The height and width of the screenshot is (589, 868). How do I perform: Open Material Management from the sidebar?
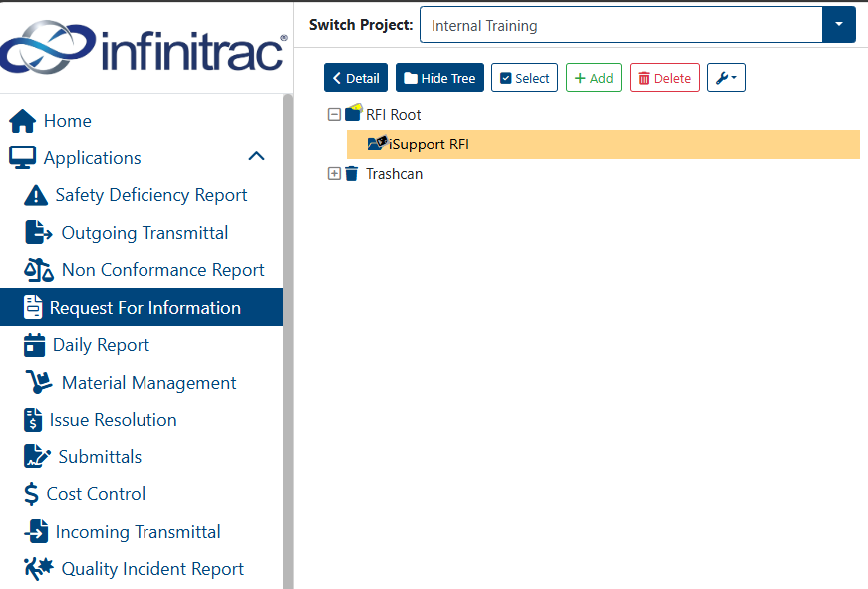coord(142,382)
